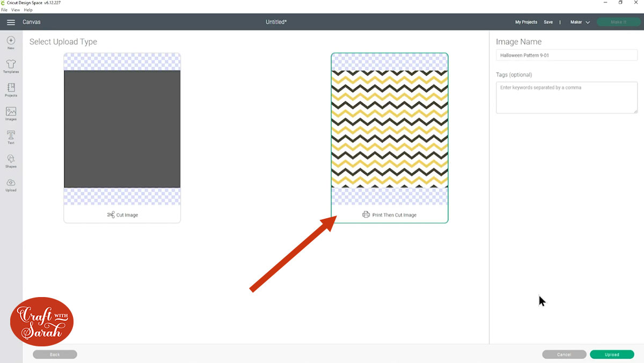Click the Cancel button
Viewport: 644px width, 363px height.
[x=564, y=354]
